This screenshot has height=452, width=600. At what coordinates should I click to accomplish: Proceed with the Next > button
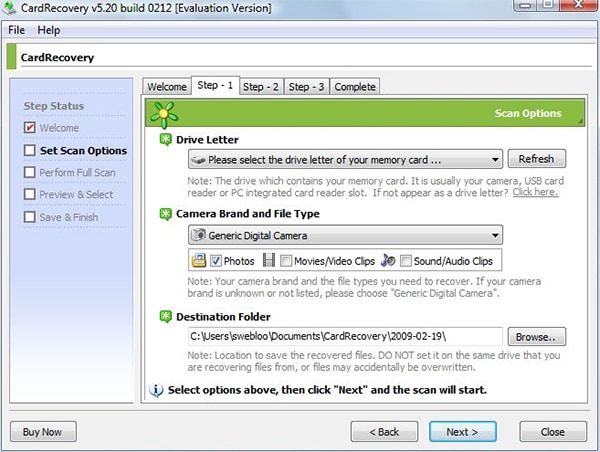pyautogui.click(x=463, y=432)
